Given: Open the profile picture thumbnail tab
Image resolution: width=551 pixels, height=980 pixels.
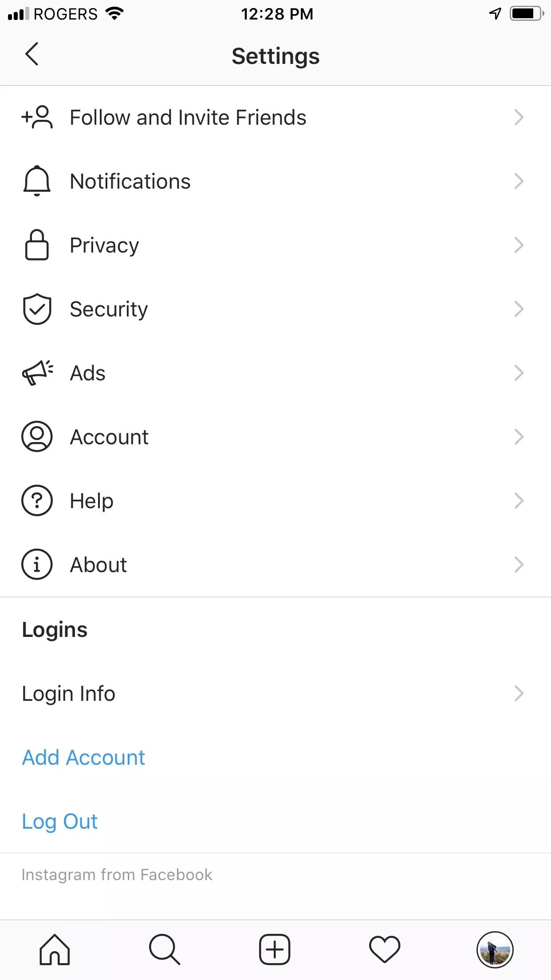Looking at the screenshot, I should pos(495,950).
